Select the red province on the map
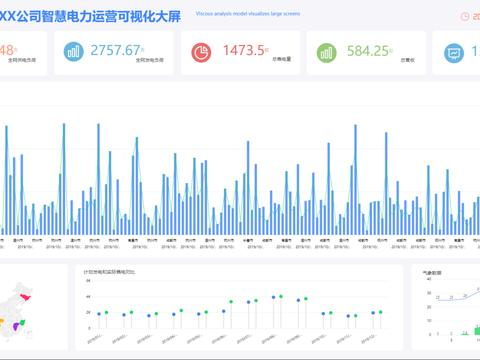Viewport: 480px width, 360px height. tap(26, 296)
